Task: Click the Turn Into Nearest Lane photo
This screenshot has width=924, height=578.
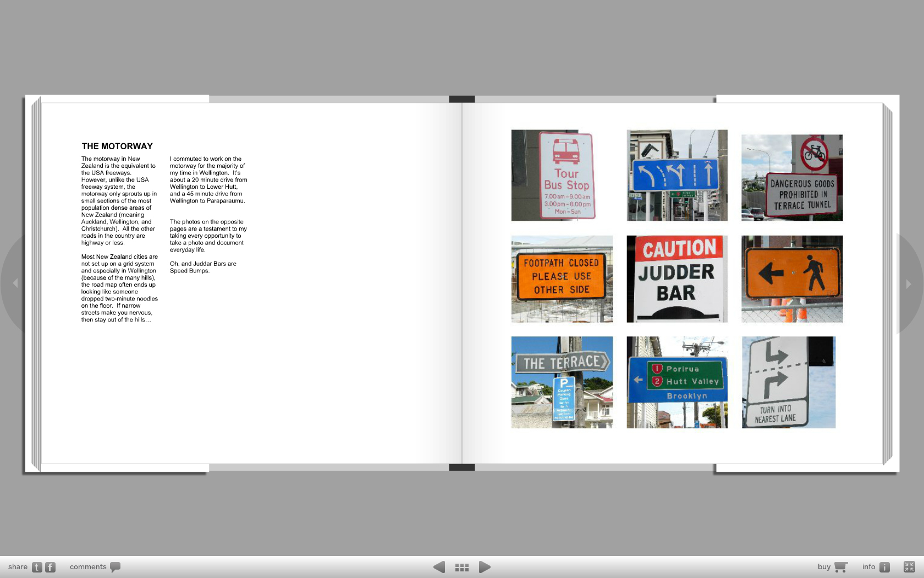Action: pyautogui.click(x=788, y=382)
